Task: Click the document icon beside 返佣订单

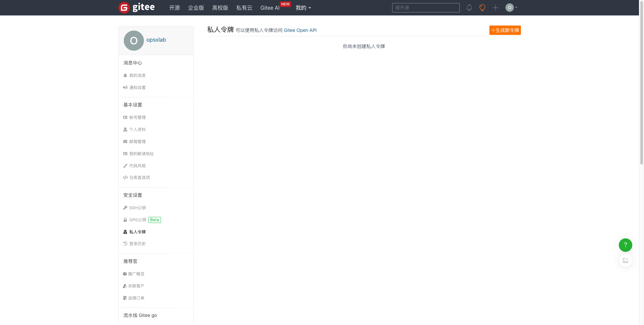Action: 125,298
